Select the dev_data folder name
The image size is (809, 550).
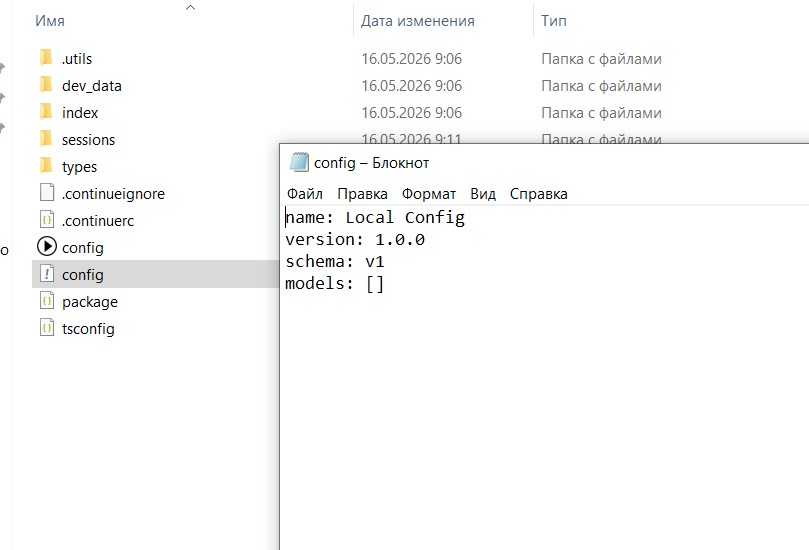(92, 86)
